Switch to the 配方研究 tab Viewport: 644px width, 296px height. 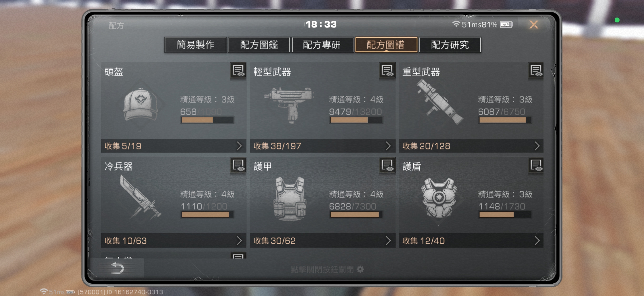450,45
